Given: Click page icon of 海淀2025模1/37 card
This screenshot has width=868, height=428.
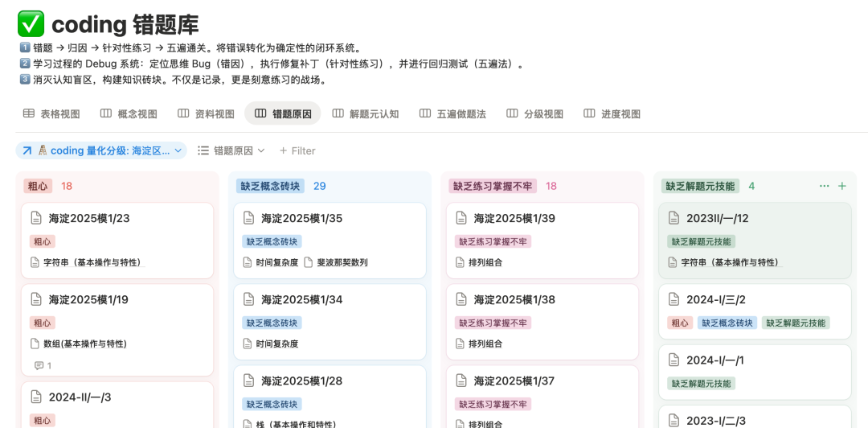Looking at the screenshot, I should point(461,381).
